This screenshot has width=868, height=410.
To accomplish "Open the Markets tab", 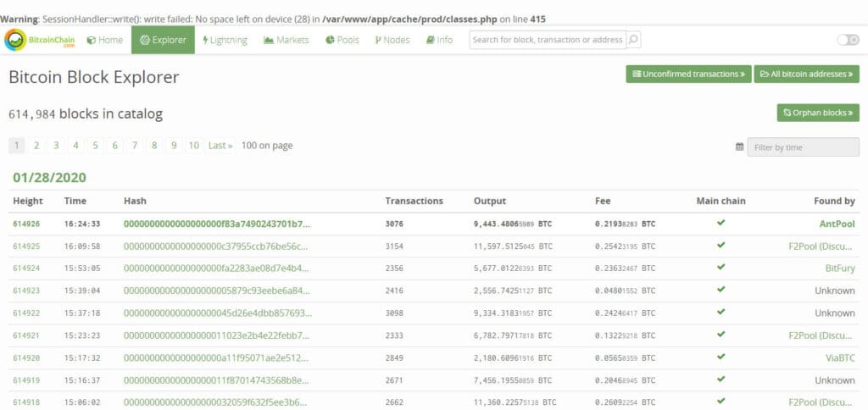I will (287, 40).
